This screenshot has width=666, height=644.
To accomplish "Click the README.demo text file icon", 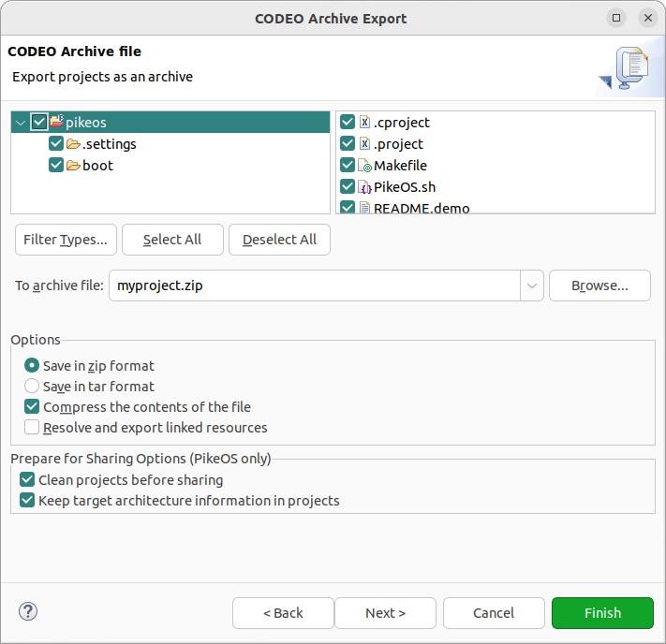I will (364, 208).
